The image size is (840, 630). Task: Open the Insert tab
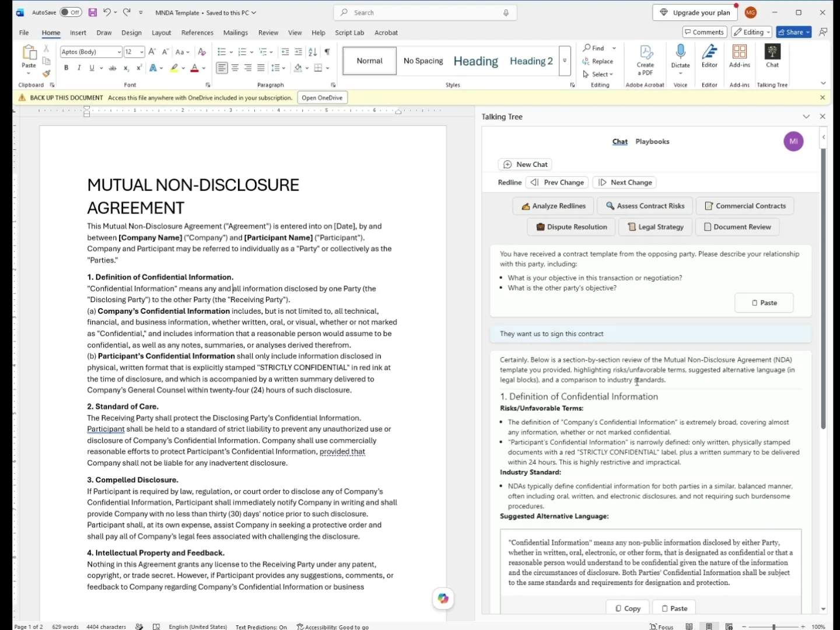[78, 33]
